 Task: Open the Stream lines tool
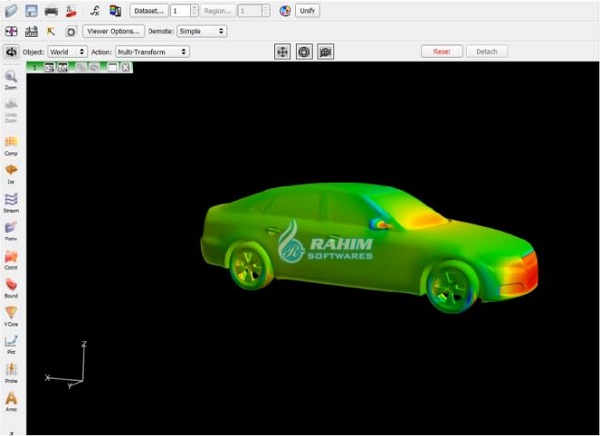click(11, 200)
